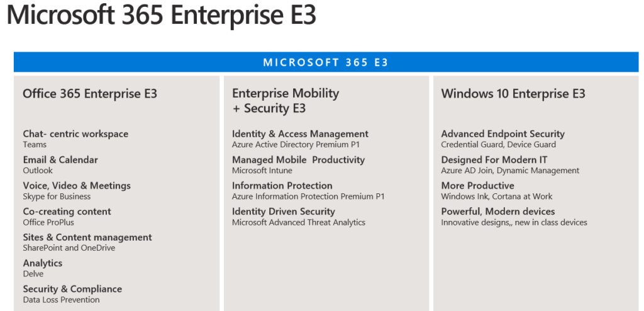
Task: Open Sites & Content management item
Action: [87, 237]
